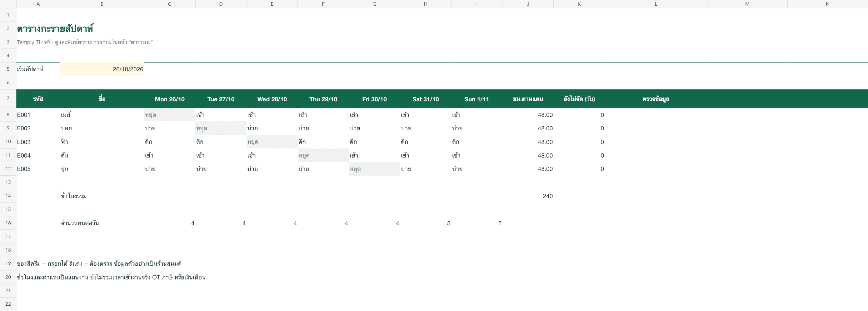Click E003's Sun 1/11 ดึก cell
This screenshot has height=311, width=868.
pos(476,142)
